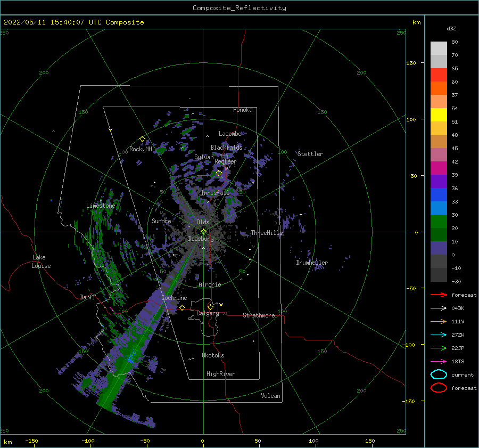Screen dimensions: 479x448
Task: Click the Limestone location label
Action: point(101,206)
